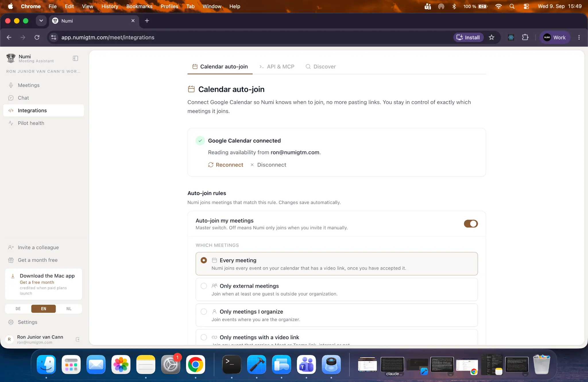Image resolution: width=588 pixels, height=382 pixels.
Task: Open the History menu
Action: click(110, 6)
